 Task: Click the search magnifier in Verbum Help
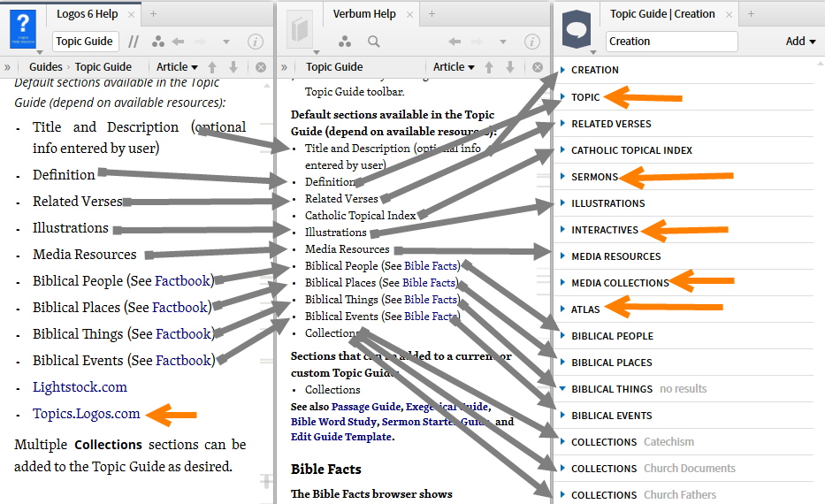click(x=373, y=42)
